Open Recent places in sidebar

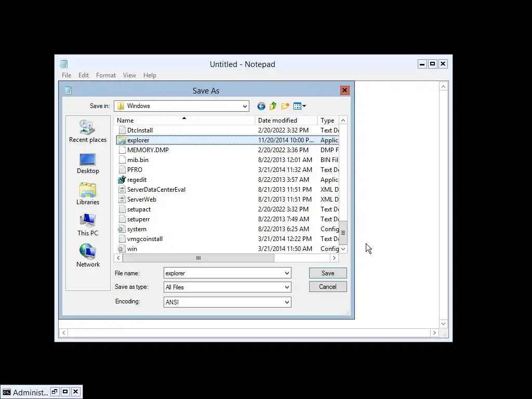pos(87,131)
